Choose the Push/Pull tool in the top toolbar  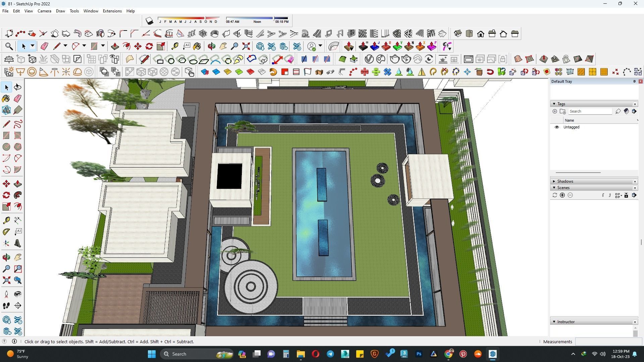[115, 46]
